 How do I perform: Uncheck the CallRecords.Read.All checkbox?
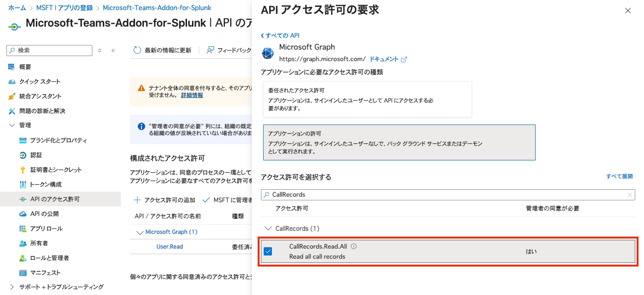[x=268, y=251]
